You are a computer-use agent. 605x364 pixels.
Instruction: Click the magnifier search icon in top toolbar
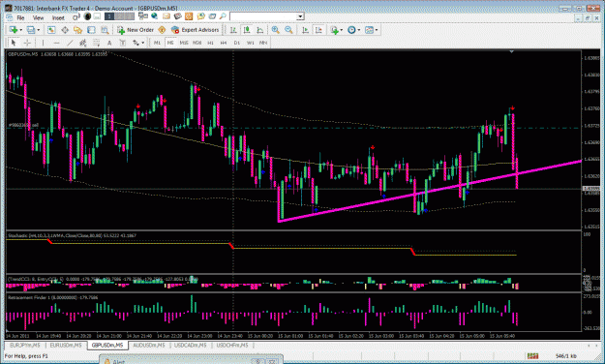coord(223,16)
